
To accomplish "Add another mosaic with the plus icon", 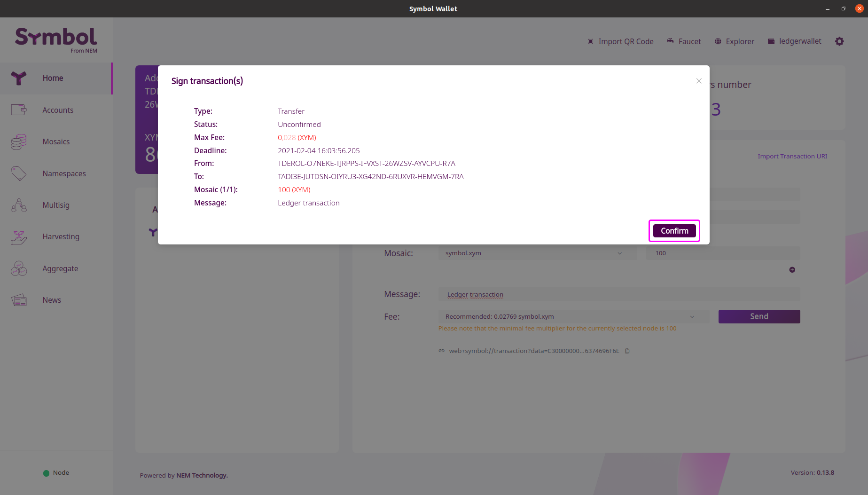I will (792, 270).
